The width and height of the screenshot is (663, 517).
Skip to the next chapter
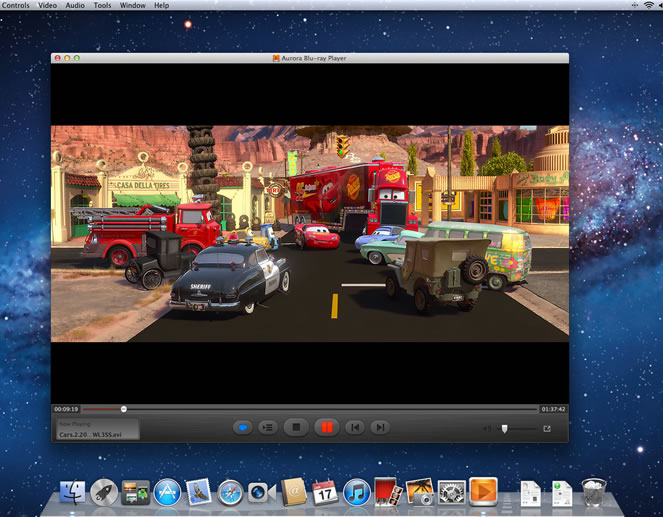(379, 427)
